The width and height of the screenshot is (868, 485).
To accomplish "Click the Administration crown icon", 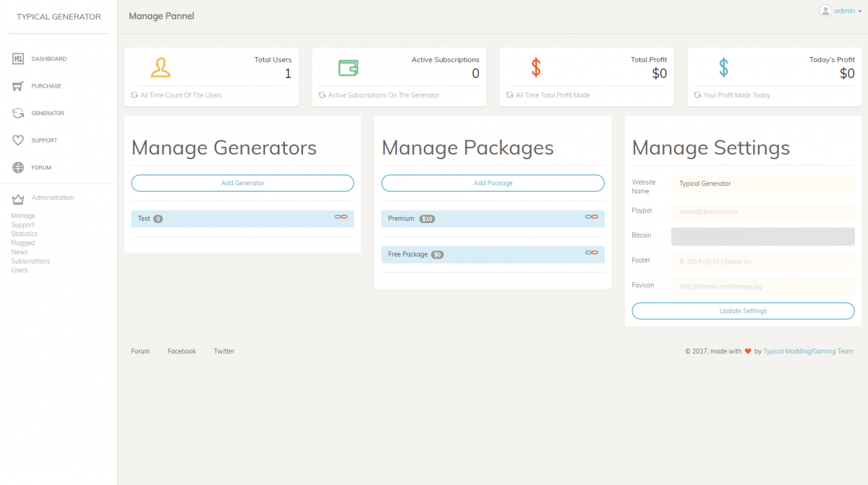I will (18, 198).
